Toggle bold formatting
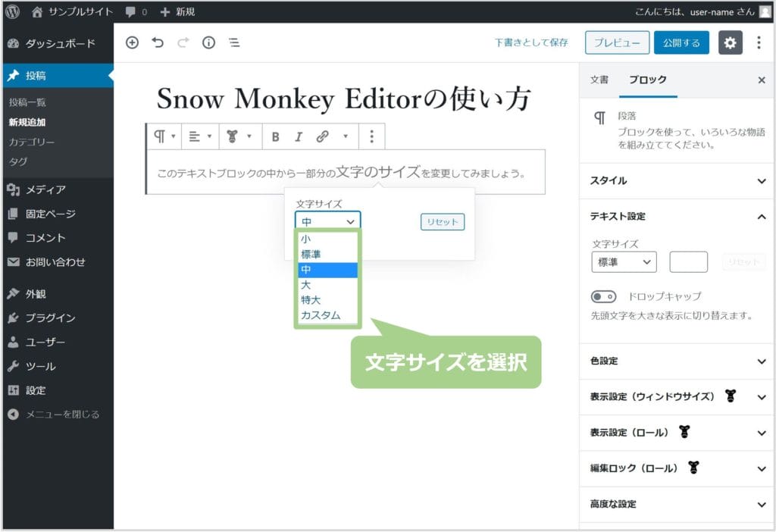776x532 pixels. click(x=276, y=136)
